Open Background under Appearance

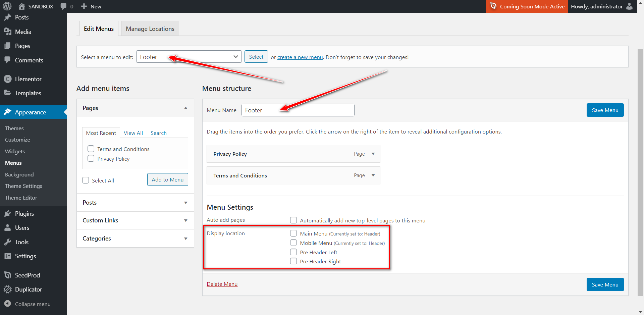pyautogui.click(x=19, y=174)
